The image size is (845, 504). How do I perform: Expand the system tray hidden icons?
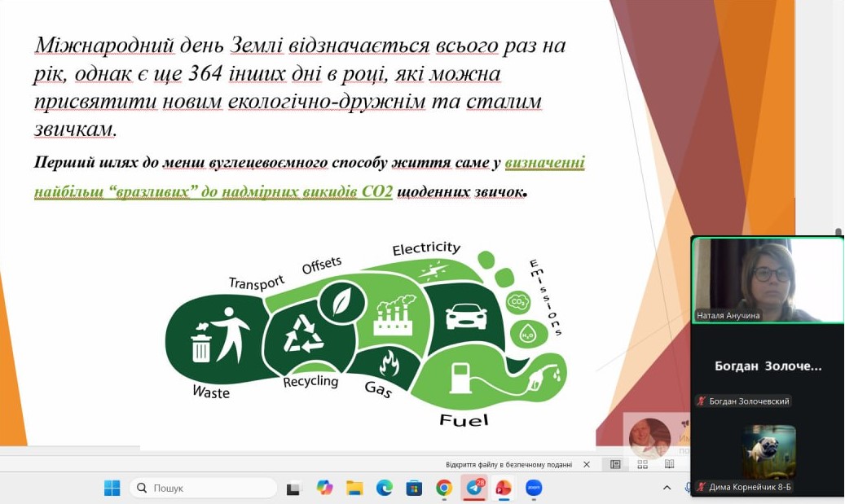coord(667,488)
